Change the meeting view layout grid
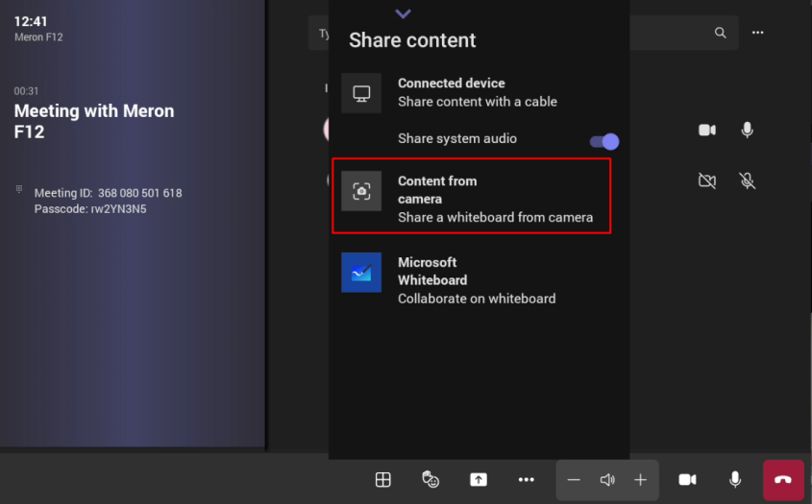The image size is (812, 504). [x=382, y=480]
